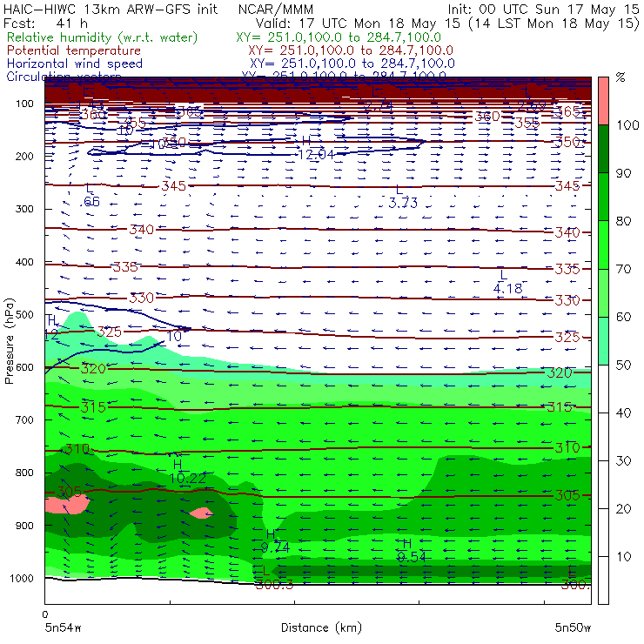The image size is (644, 644).
Task: Click the '5n50w' end coordinate label
Action: (x=573, y=627)
